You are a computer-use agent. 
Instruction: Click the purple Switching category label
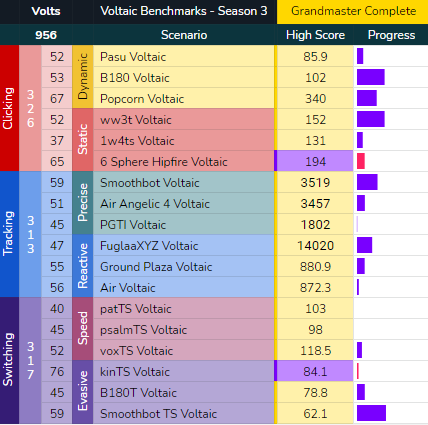point(9,360)
